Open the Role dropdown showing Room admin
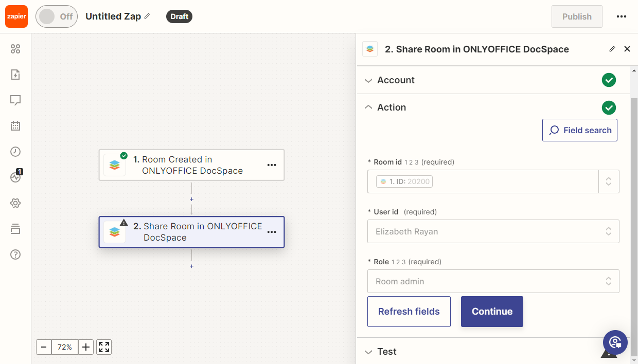The image size is (638, 364). pos(493,281)
